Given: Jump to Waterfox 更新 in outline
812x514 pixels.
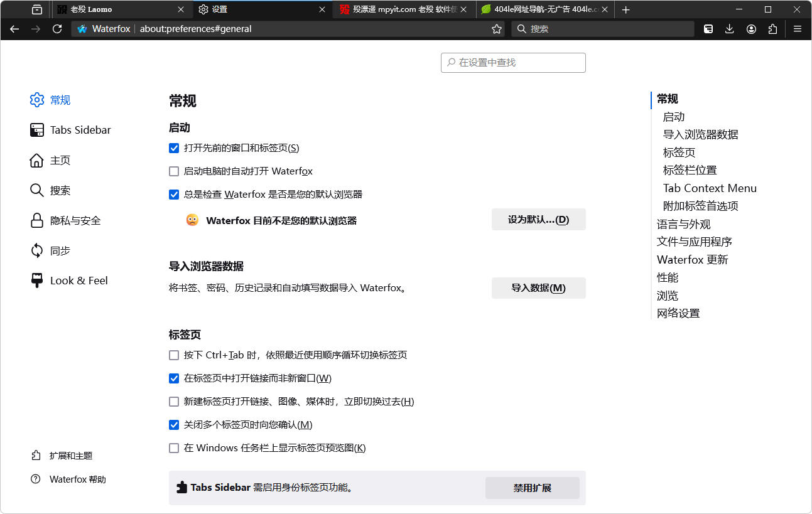Looking at the screenshot, I should tap(693, 259).
